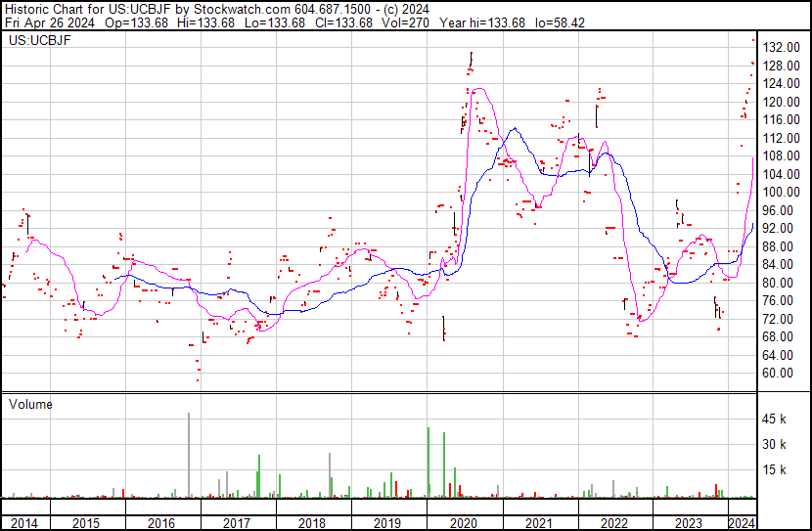
Task: Click the 45 k volume axis label
Action: coord(776,420)
